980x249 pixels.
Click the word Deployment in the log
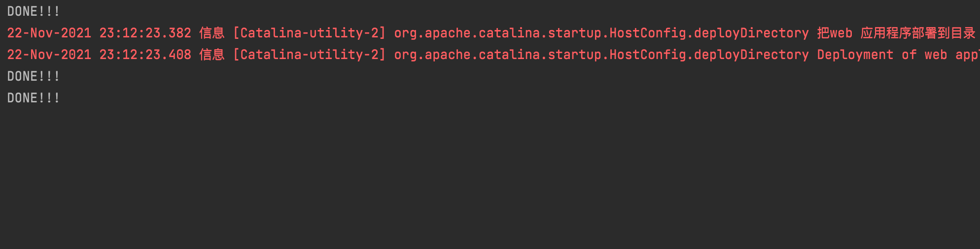tap(855, 55)
